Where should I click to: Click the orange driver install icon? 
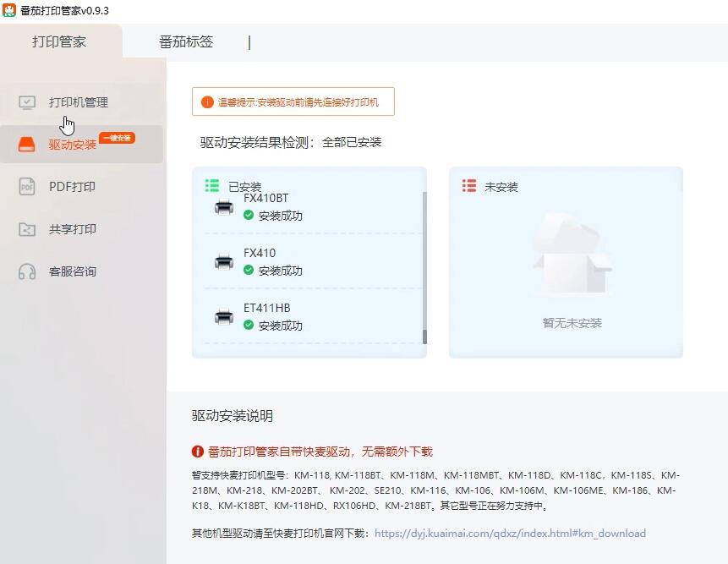pos(27,145)
